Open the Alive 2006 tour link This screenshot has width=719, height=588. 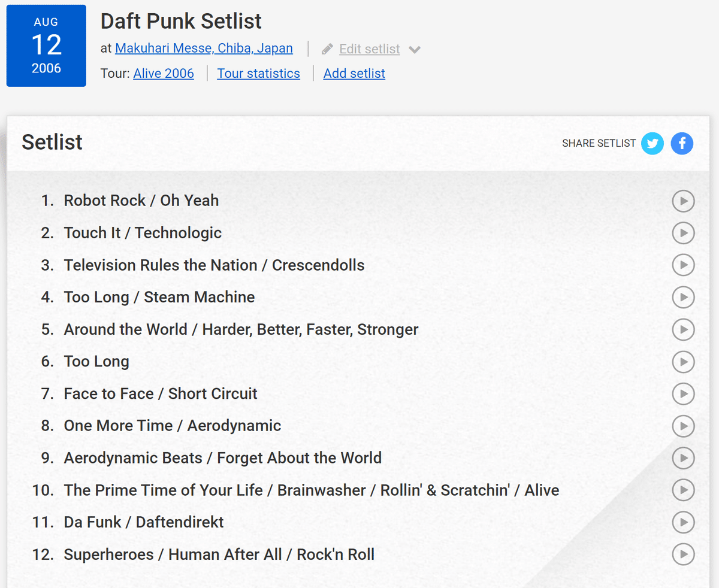pos(164,74)
